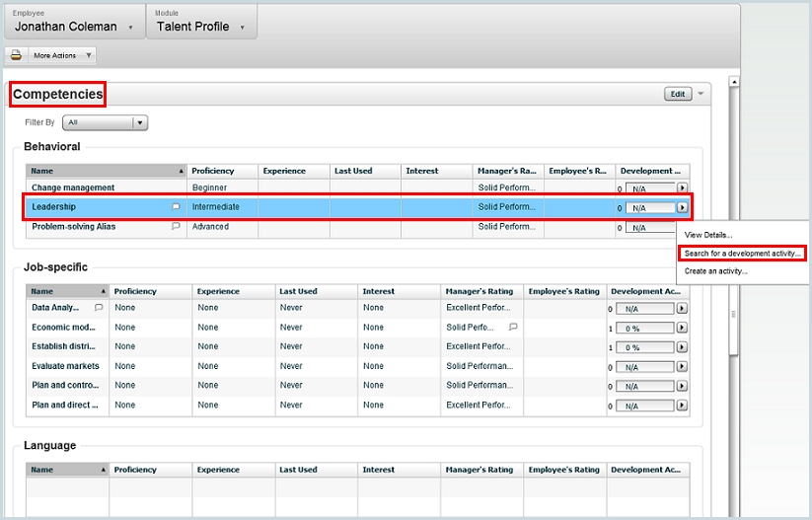Select Search for a development activity...
The height and width of the screenshot is (520, 812).
point(743,254)
